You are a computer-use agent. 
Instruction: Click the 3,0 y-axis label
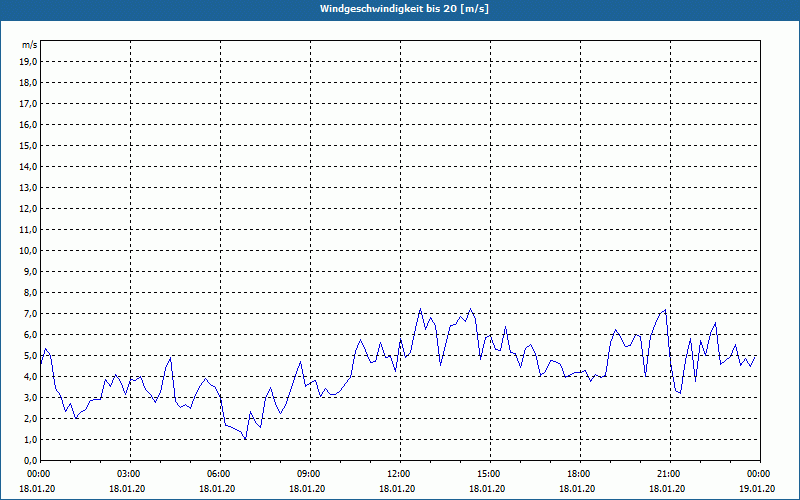click(x=30, y=397)
